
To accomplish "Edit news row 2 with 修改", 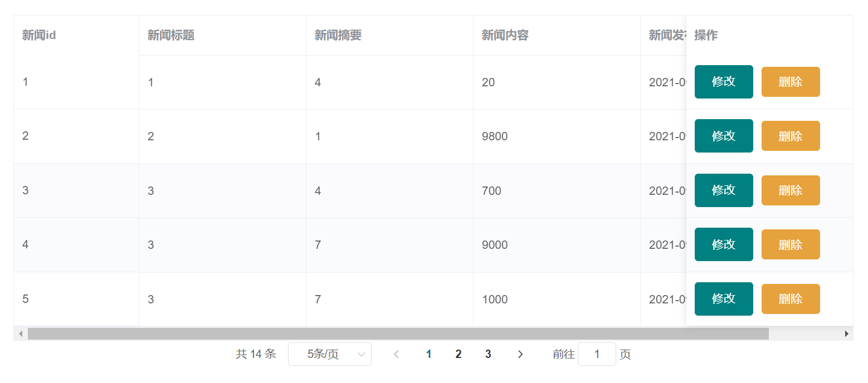I will point(723,136).
